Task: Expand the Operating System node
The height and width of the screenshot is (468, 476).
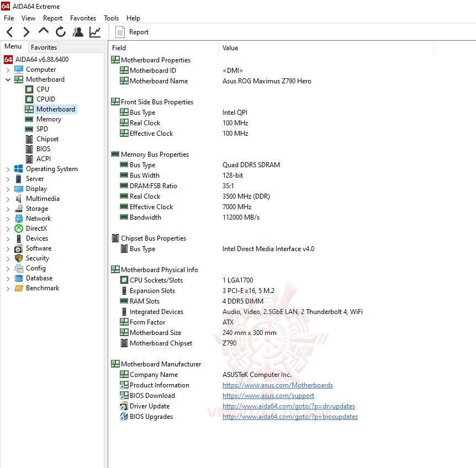Action: [8, 169]
